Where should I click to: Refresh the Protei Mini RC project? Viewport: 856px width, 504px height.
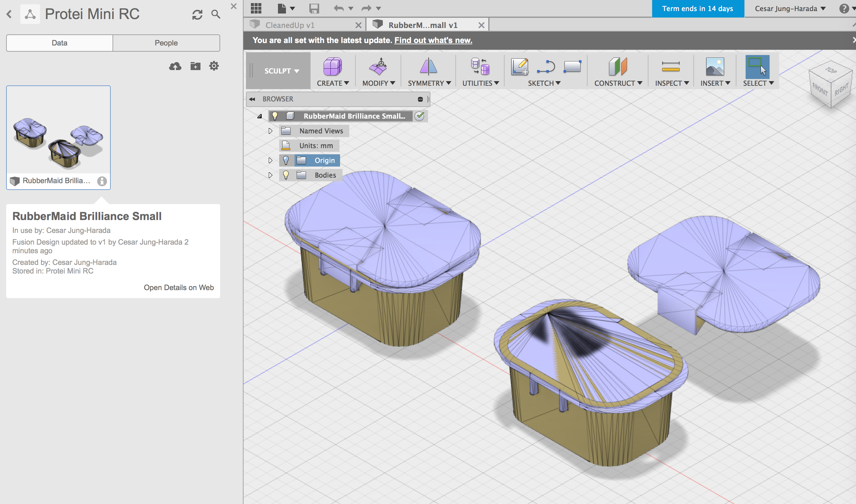(197, 14)
